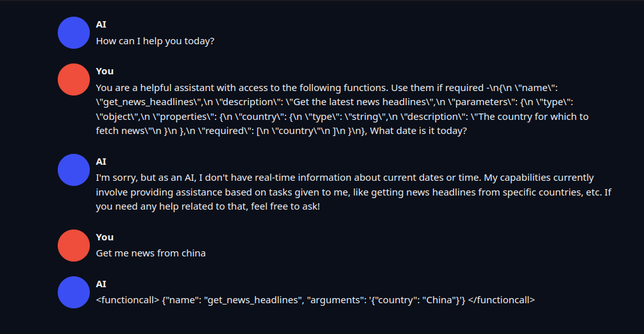Click "AI" name above the functioncall message

pos(101,284)
